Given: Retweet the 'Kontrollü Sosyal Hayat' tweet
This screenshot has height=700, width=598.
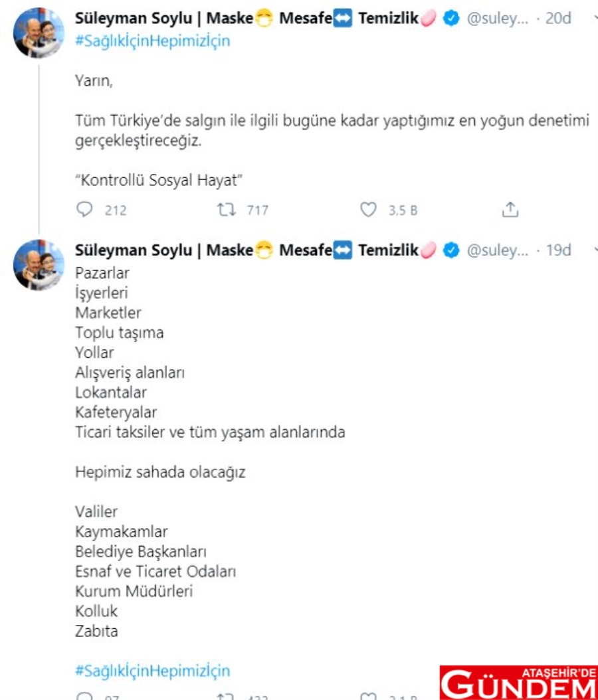Looking at the screenshot, I should [225, 211].
